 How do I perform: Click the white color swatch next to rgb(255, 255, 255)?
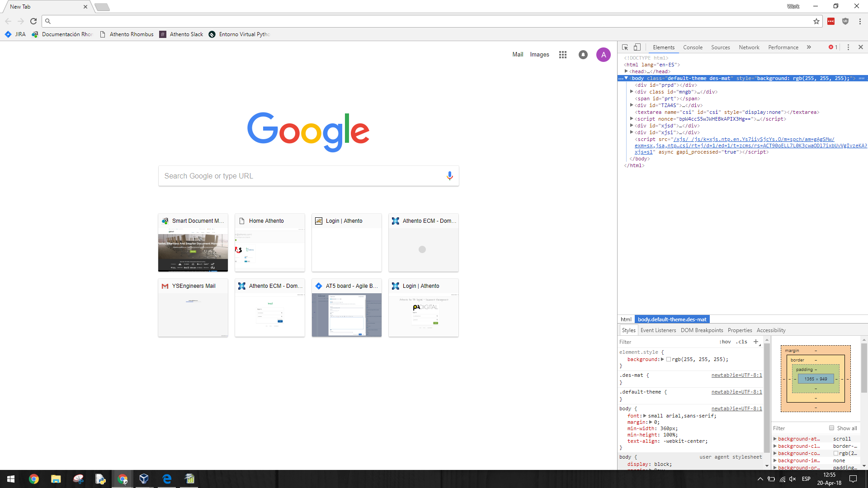point(669,359)
